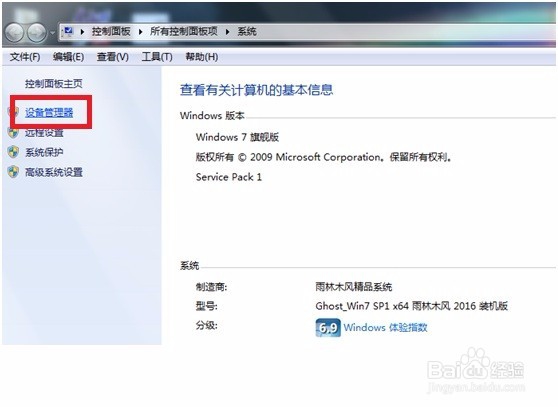Open 高级系统设置 link
The image size is (558, 407).
[54, 172]
